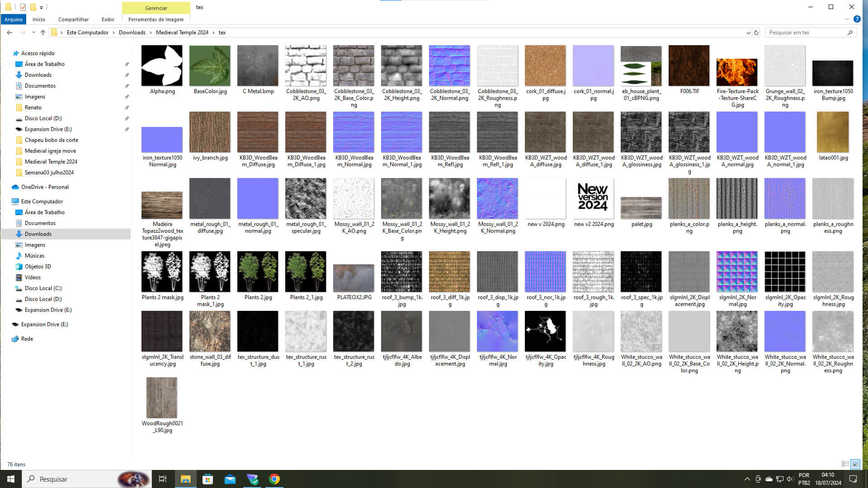868x488 pixels.
Task: Click the Back navigation arrow
Action: click(9, 33)
